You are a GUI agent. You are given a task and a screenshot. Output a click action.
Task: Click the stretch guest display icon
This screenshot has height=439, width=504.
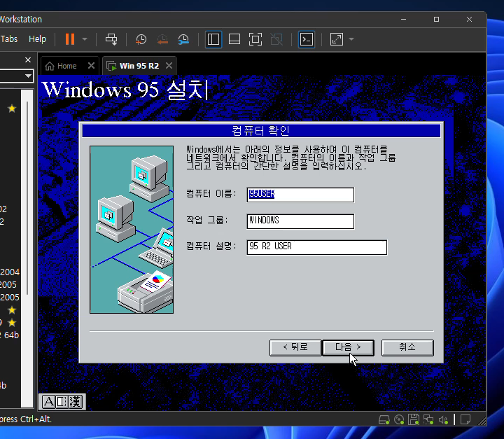[x=337, y=39]
